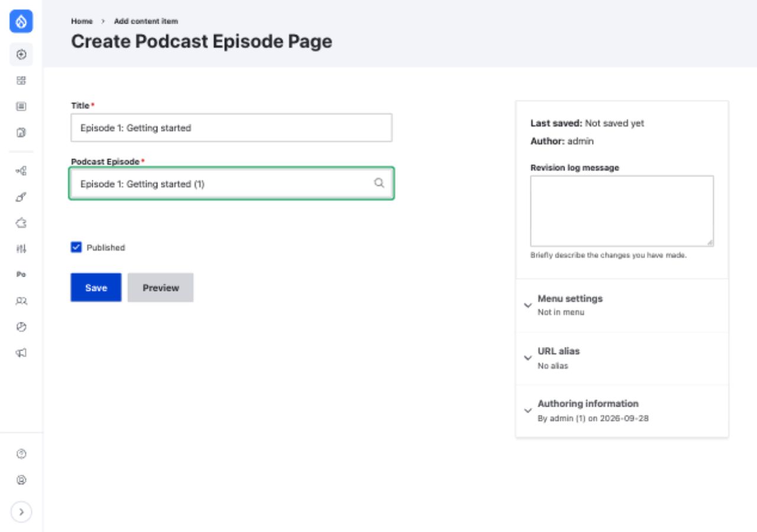Viewport: 757px width, 532px height.
Task: Open the Dashboard grid icon in sidebar
Action: [x=21, y=80]
